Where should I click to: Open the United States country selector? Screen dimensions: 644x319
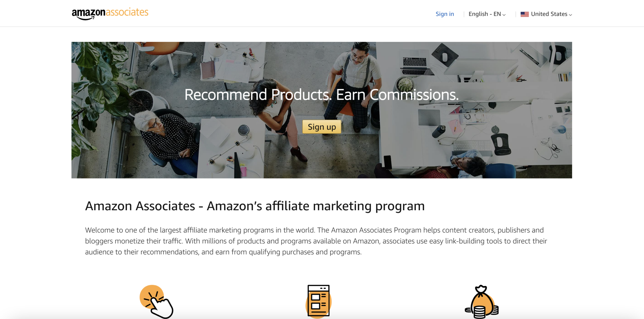point(546,14)
